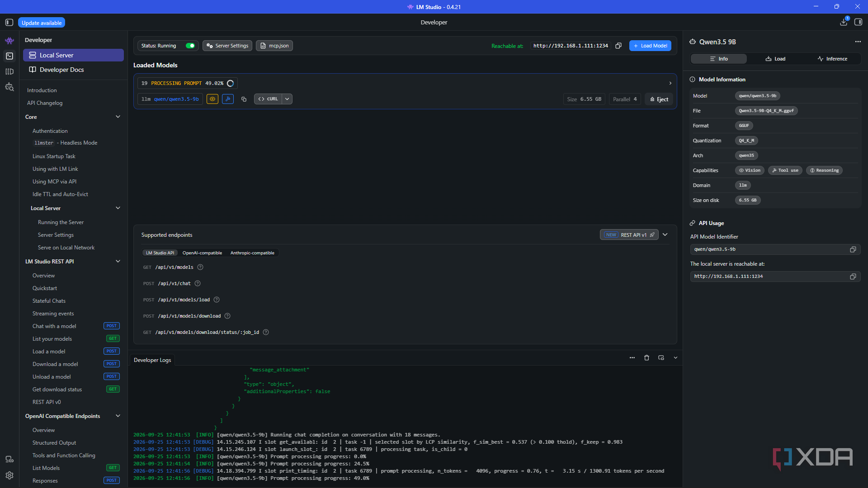Screen dimensions: 868x488
Task: Open the model discover search icon
Action: pos(9,87)
